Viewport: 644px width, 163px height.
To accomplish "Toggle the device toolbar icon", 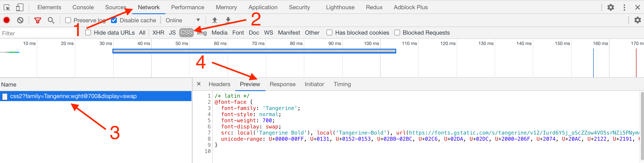I will point(19,7).
